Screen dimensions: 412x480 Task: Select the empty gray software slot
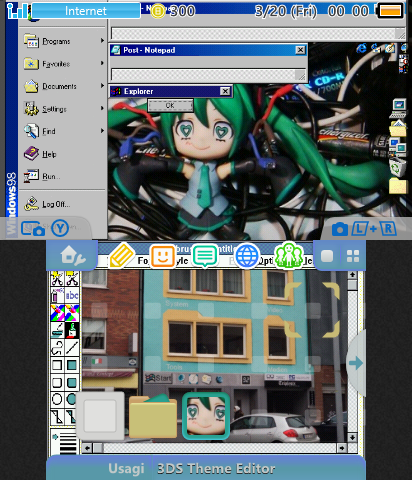(x=100, y=415)
